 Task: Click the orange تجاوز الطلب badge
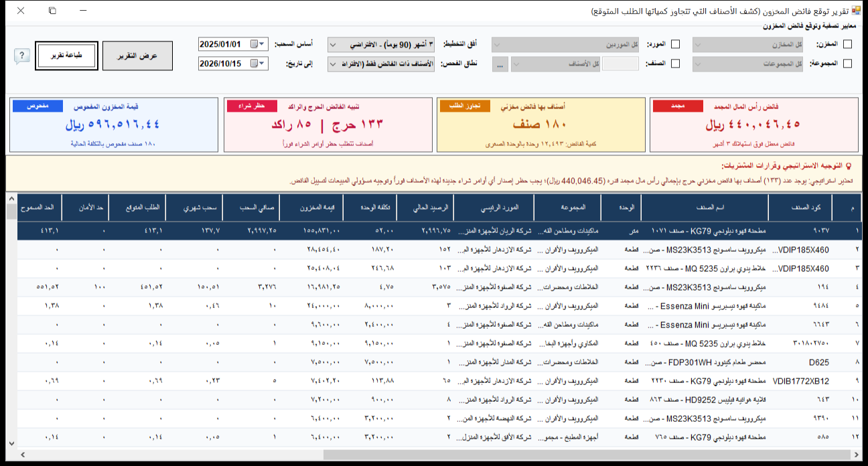[465, 106]
